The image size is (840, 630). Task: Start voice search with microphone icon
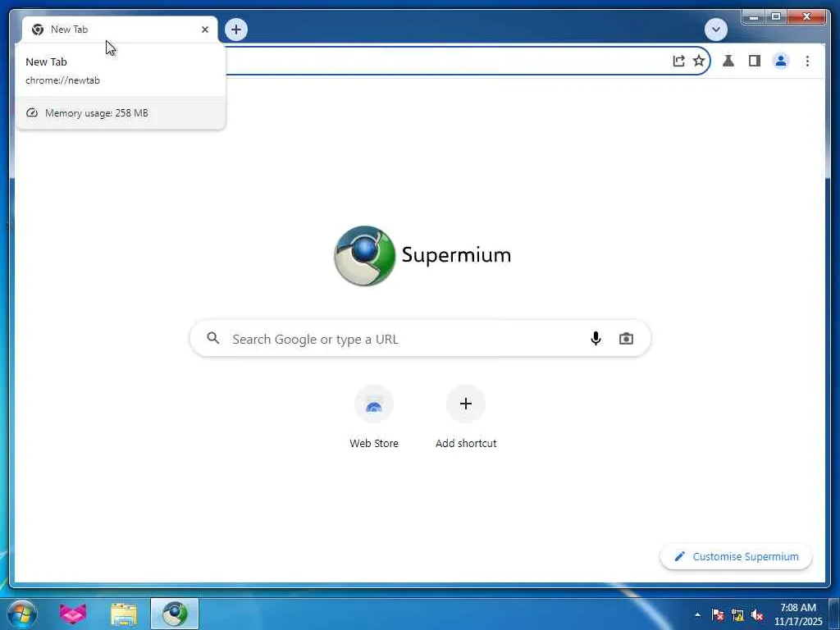click(x=596, y=339)
